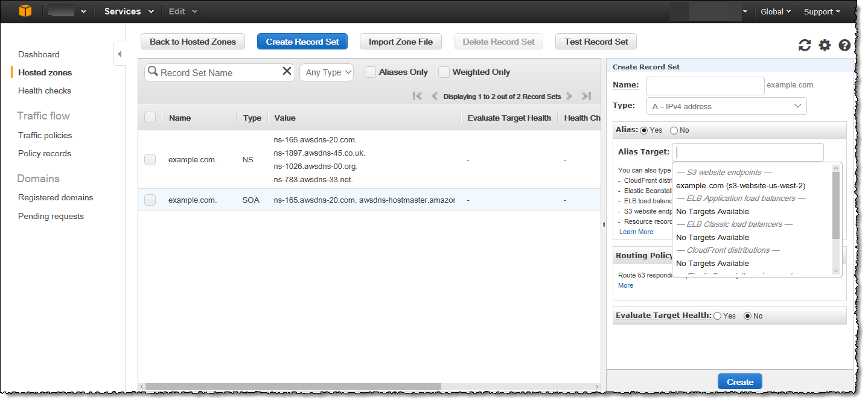The width and height of the screenshot is (868, 403).
Task: Jump to the first page of records
Action: pos(416,97)
